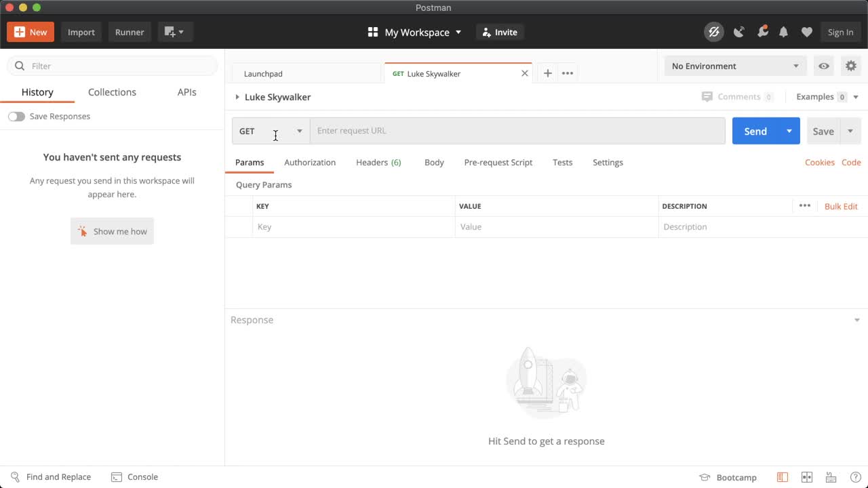Switch to the Authorization tab
The image size is (868, 488).
click(x=310, y=163)
